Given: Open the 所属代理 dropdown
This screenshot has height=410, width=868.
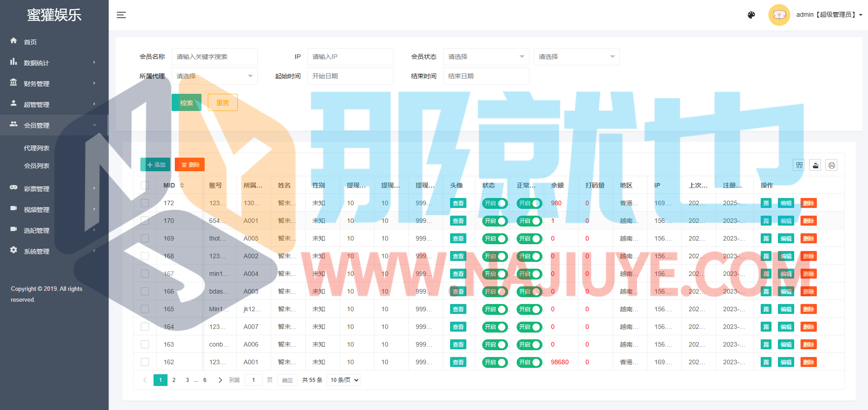Looking at the screenshot, I should click(x=214, y=76).
